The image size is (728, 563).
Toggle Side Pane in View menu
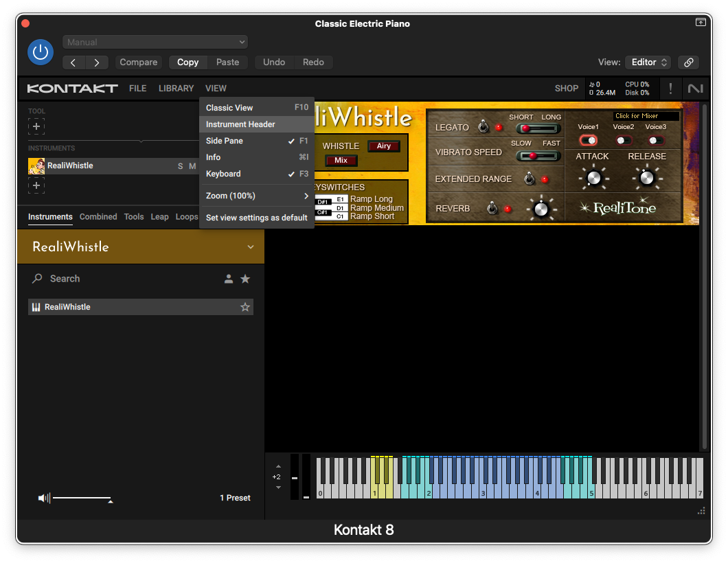click(x=257, y=141)
